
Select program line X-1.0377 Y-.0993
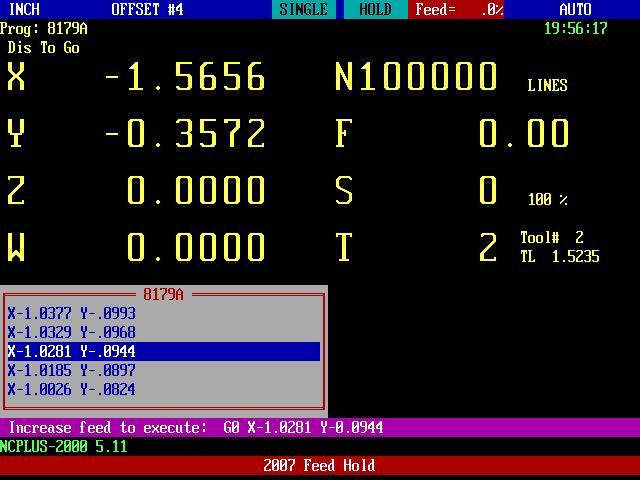pos(164,313)
